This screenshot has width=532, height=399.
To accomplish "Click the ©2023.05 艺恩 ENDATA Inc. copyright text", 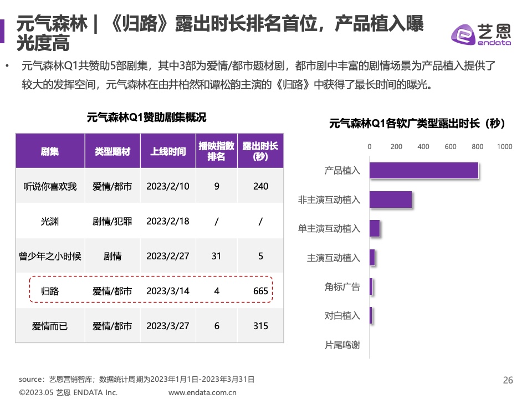I will 68,392.
